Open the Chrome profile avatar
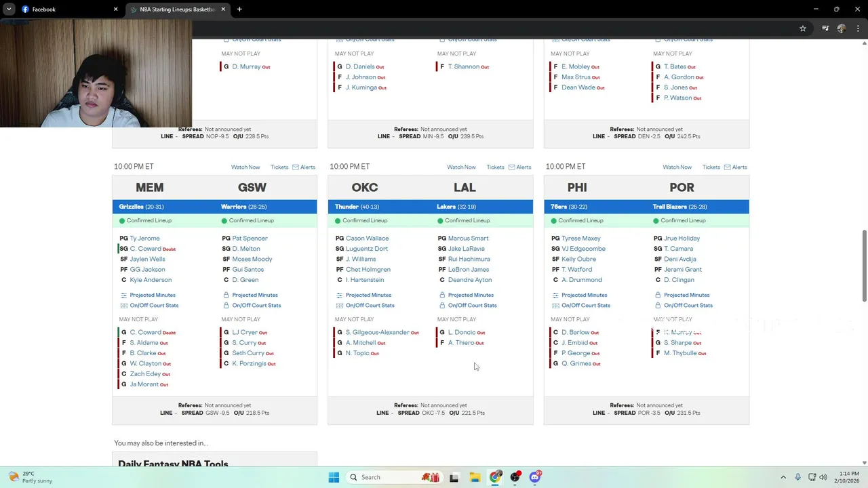Image resolution: width=868 pixels, height=488 pixels. click(842, 28)
